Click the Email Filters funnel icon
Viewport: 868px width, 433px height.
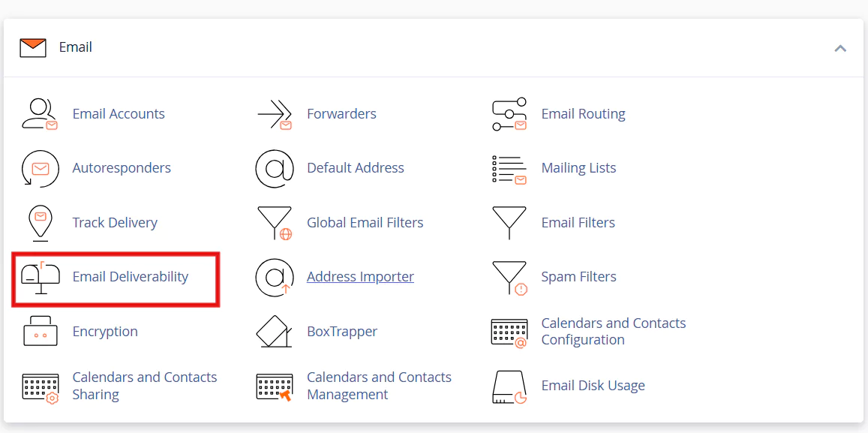click(x=509, y=223)
